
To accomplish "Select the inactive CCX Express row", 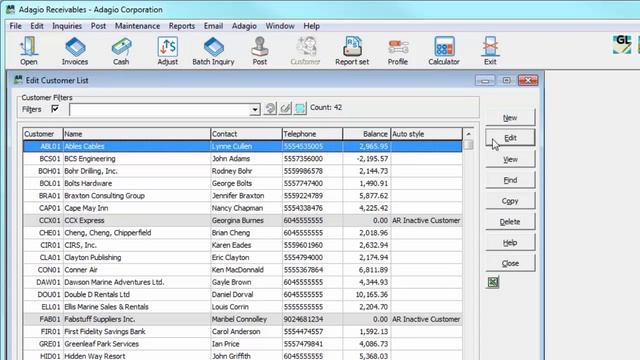I will point(242,220).
